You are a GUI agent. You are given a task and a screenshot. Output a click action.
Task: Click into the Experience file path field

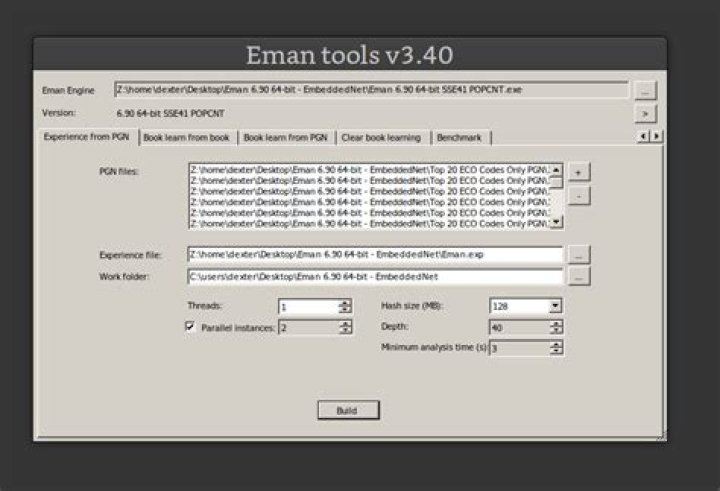[x=375, y=254]
